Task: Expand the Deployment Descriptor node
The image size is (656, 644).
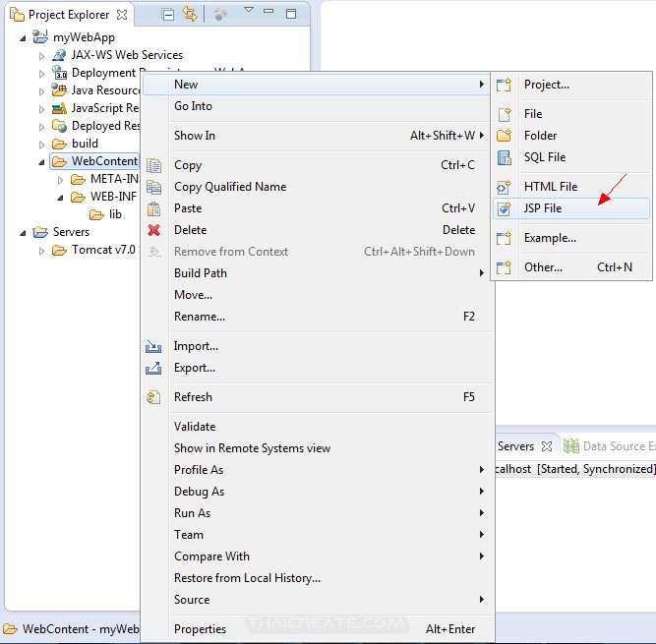Action: [x=42, y=74]
